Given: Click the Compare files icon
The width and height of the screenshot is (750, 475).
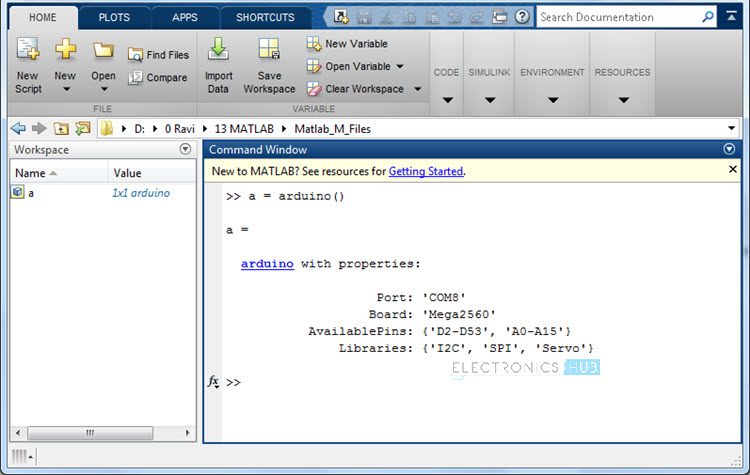Looking at the screenshot, I should pos(137,78).
